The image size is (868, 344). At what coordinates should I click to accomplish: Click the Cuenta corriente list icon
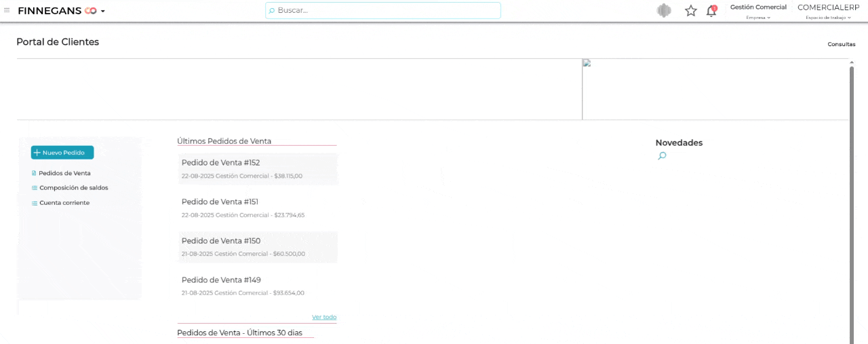click(x=34, y=203)
